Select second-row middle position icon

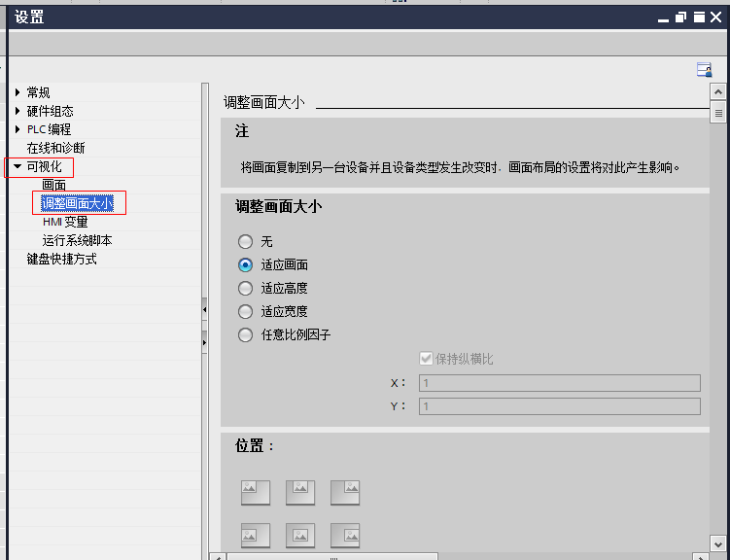pos(300,535)
